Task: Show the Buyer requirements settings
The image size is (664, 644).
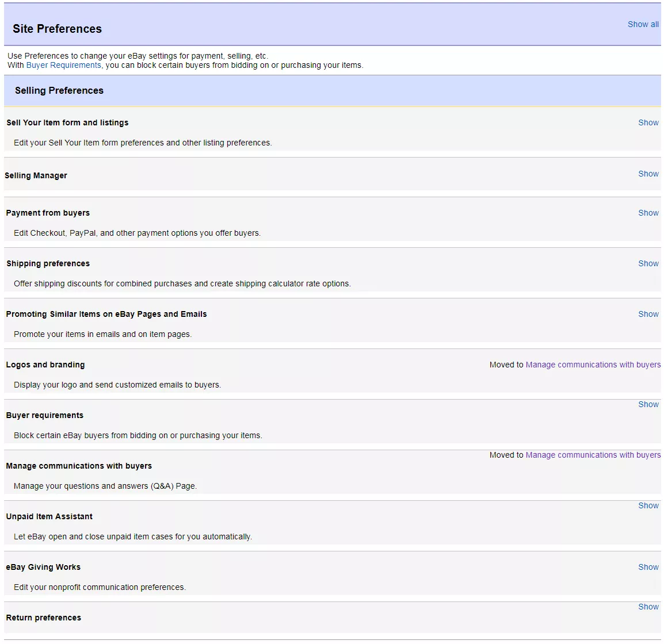Action: pyautogui.click(x=648, y=404)
